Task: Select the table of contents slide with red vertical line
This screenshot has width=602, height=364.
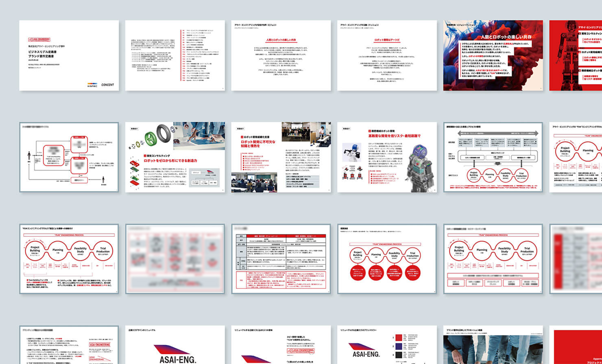Action: [175, 56]
